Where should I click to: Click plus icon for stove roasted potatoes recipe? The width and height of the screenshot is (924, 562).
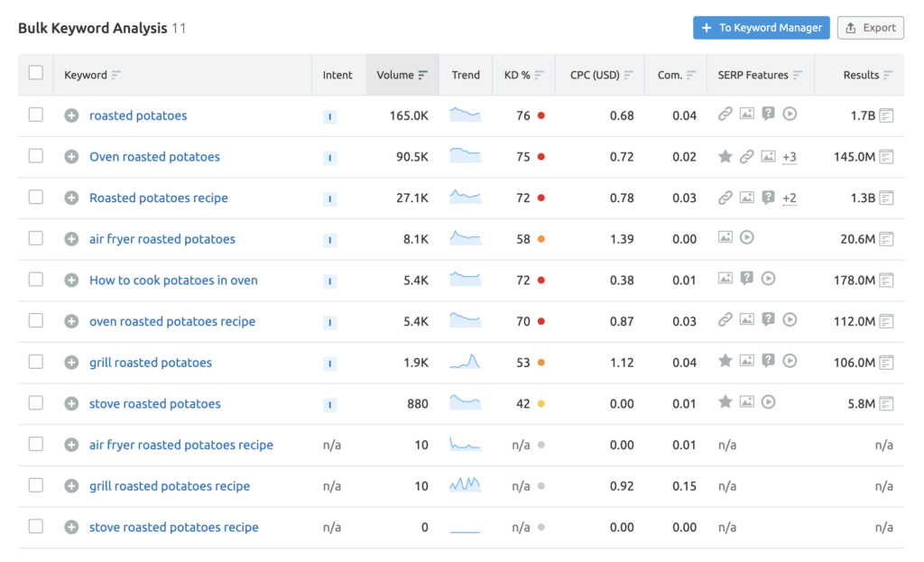point(71,527)
